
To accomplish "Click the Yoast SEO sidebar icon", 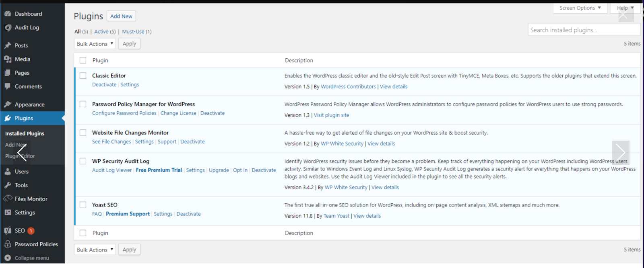I will 8,231.
